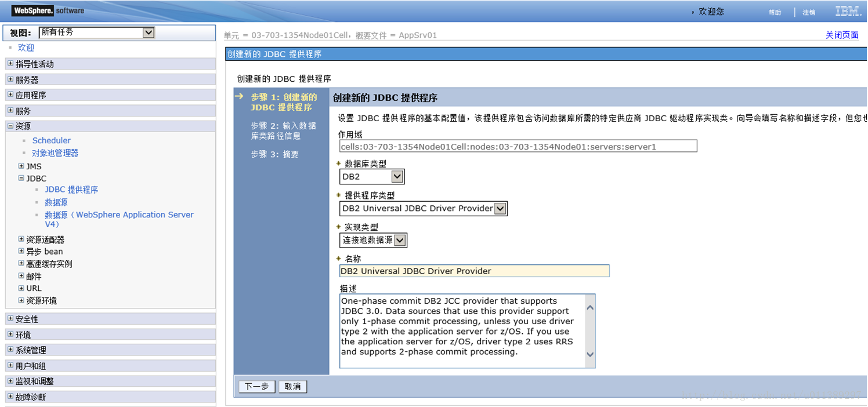Click the 作用域 text field
Viewport: 868px width, 407px height.
518,146
